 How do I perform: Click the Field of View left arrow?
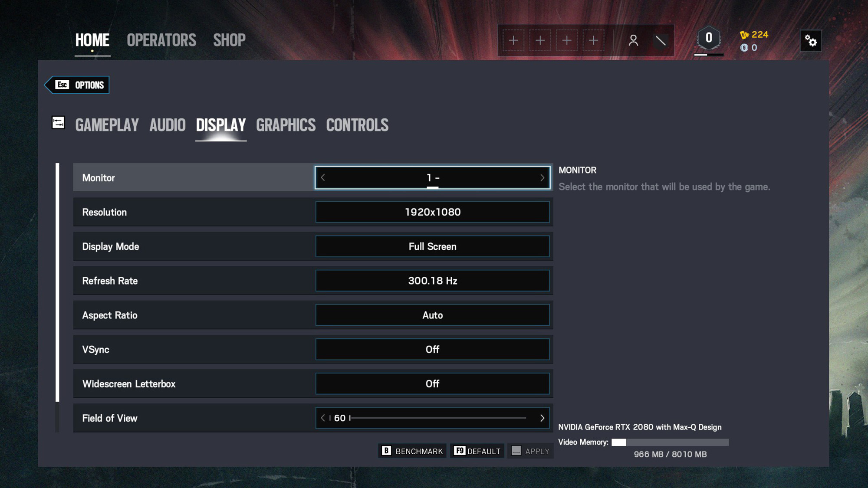(322, 418)
